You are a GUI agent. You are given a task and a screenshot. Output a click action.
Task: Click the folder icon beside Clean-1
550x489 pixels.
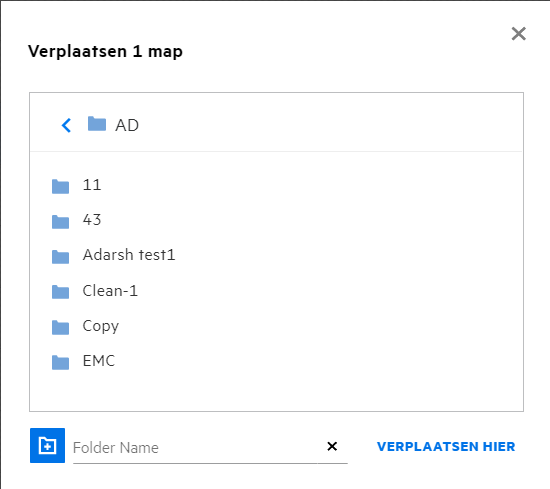[x=60, y=292]
